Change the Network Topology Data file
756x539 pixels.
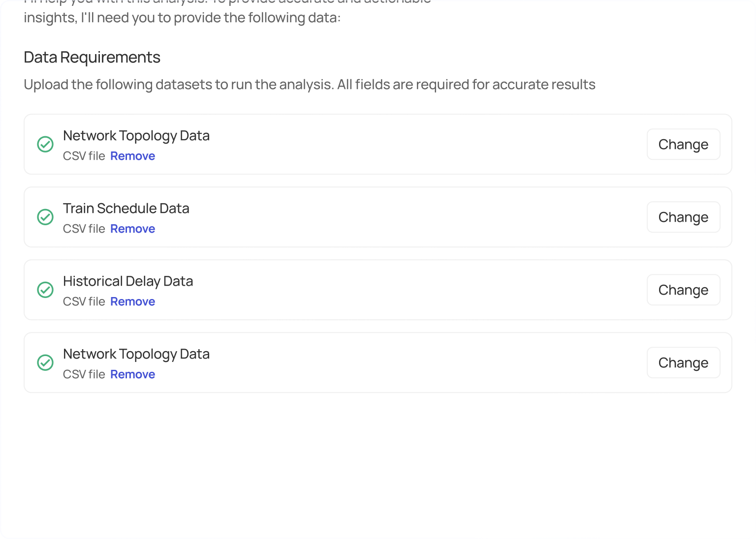tap(683, 144)
